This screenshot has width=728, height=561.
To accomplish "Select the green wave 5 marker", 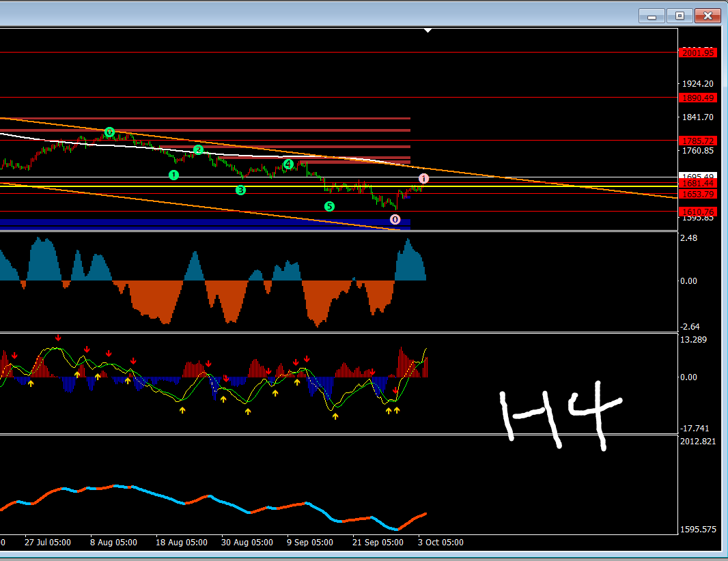I will point(329,206).
